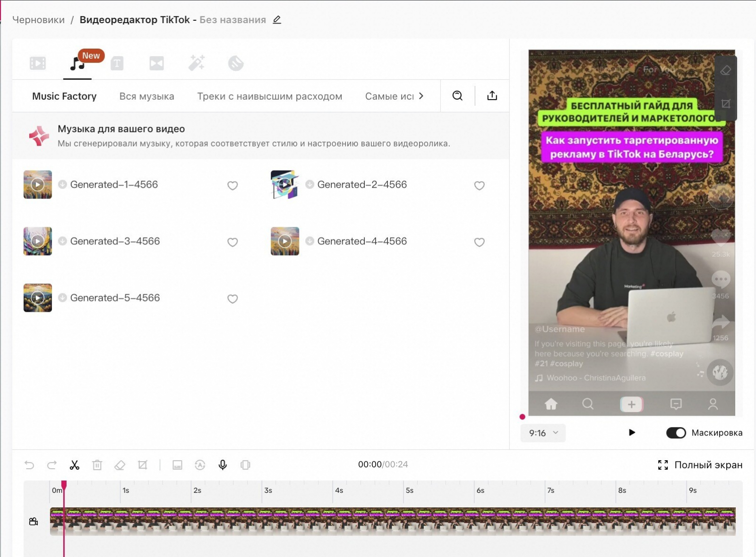Toggle the Маскировка switch

point(676,433)
